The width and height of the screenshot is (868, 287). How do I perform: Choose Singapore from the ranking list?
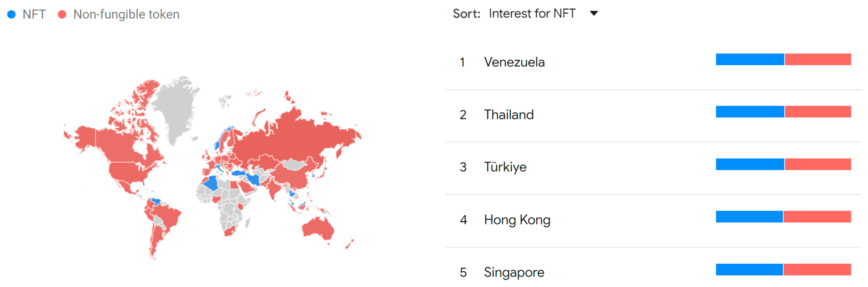pyautogui.click(x=514, y=272)
